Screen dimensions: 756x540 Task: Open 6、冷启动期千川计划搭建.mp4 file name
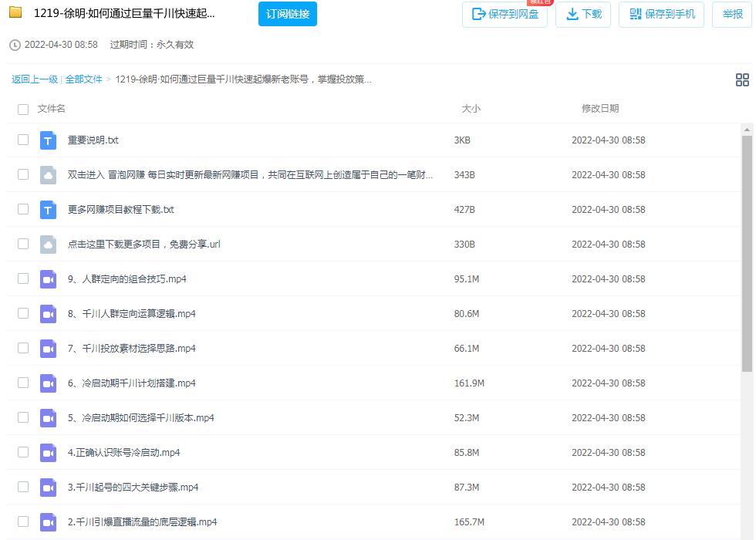(132, 383)
